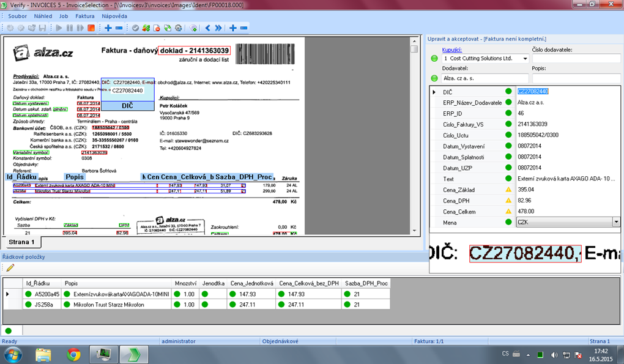Click the CS language indicator in the tray
This screenshot has height=364, width=624.
click(505, 354)
